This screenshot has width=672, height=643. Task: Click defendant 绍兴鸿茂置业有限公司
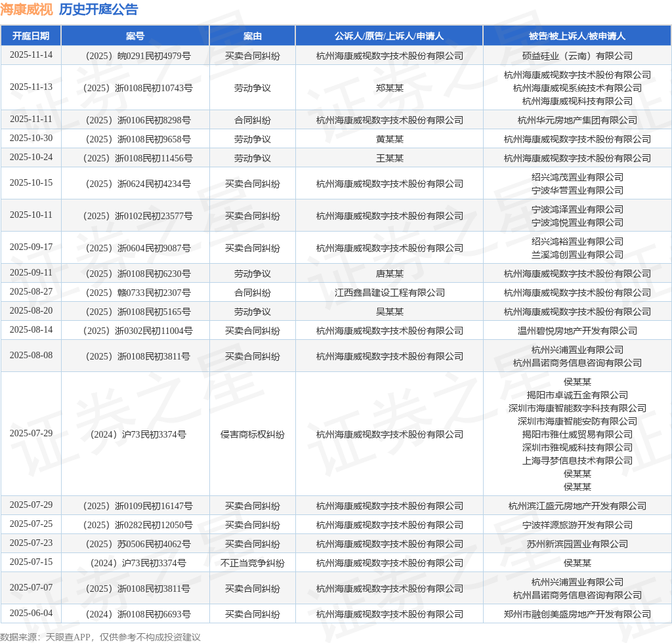[577, 177]
